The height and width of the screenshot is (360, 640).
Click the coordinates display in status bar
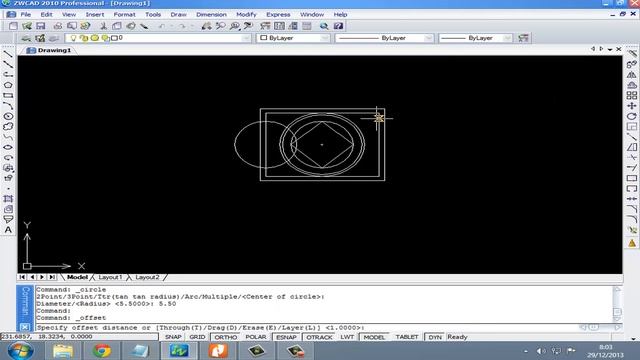(x=79, y=337)
